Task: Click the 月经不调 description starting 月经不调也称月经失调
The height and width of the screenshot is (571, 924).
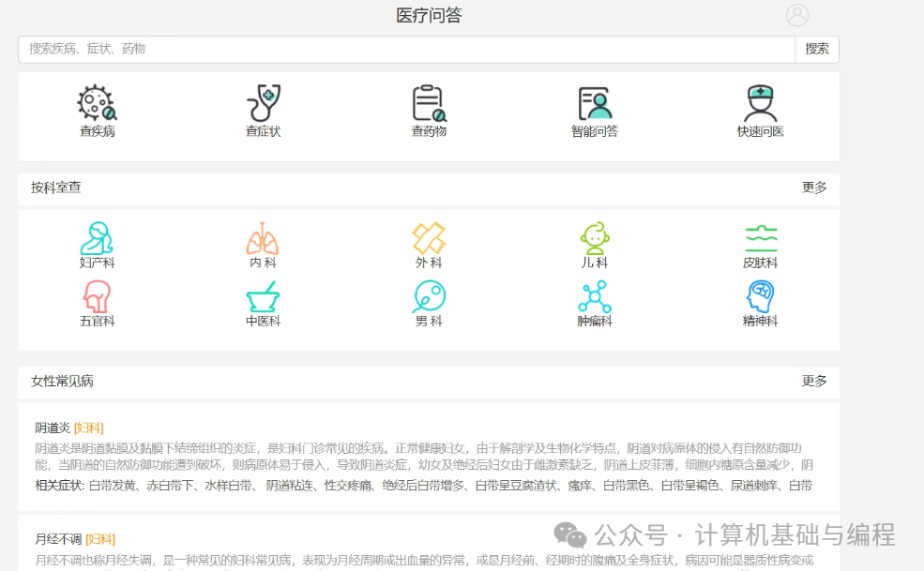Action: (x=424, y=561)
